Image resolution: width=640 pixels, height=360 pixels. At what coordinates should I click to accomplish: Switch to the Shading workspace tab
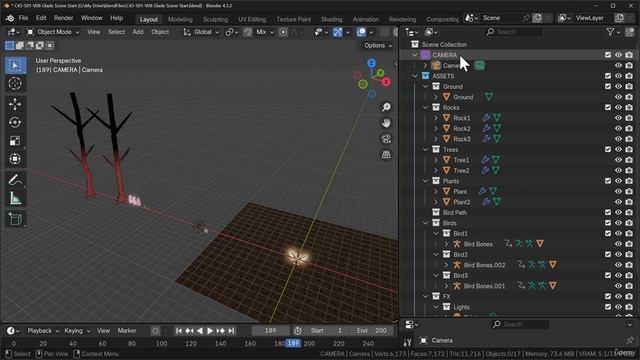pos(331,19)
